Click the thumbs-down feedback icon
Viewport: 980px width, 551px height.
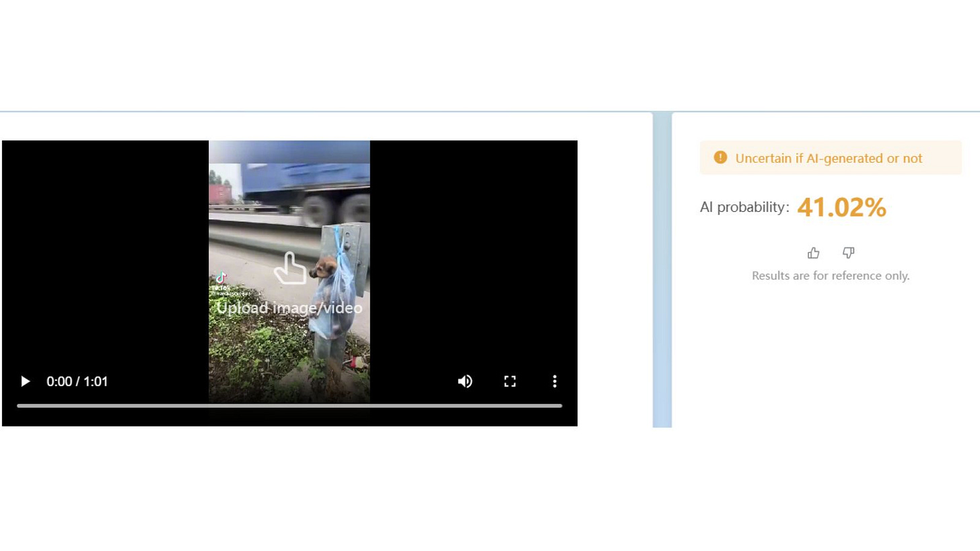pos(849,253)
